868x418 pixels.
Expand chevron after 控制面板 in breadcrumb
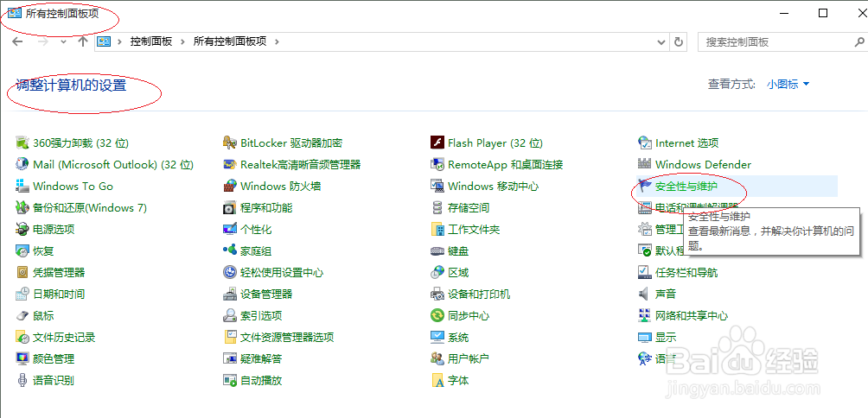pyautogui.click(x=182, y=42)
